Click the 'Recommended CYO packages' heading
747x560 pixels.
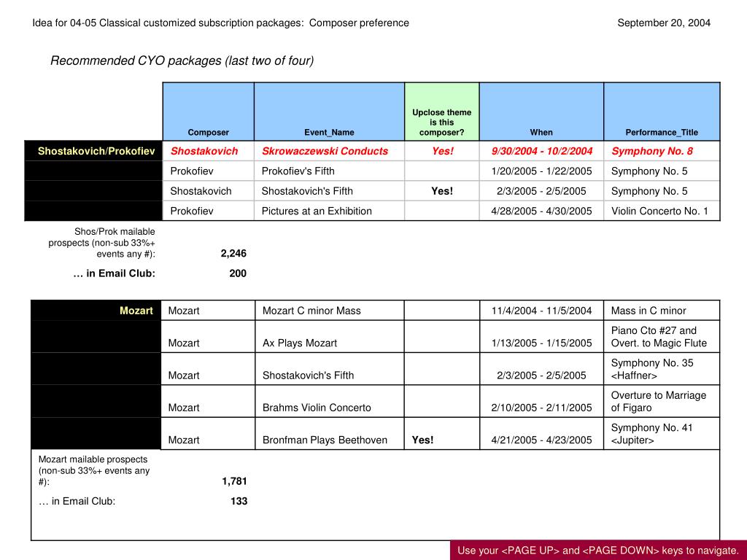coord(182,61)
